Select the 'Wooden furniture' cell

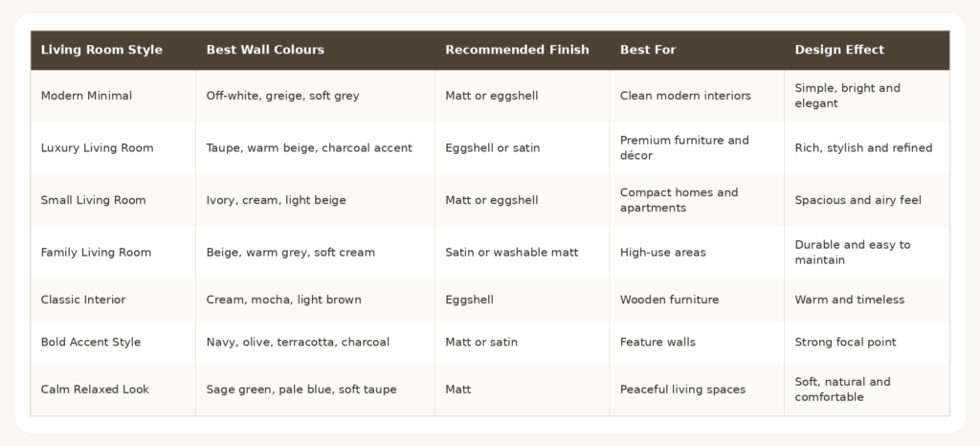point(697,301)
